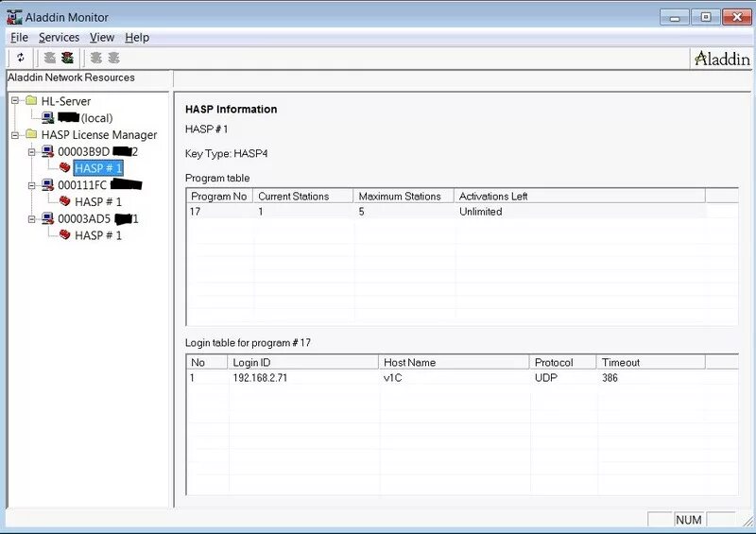
Task: Click the red key icon of highlighted HASP # 1
Action: tap(64, 167)
